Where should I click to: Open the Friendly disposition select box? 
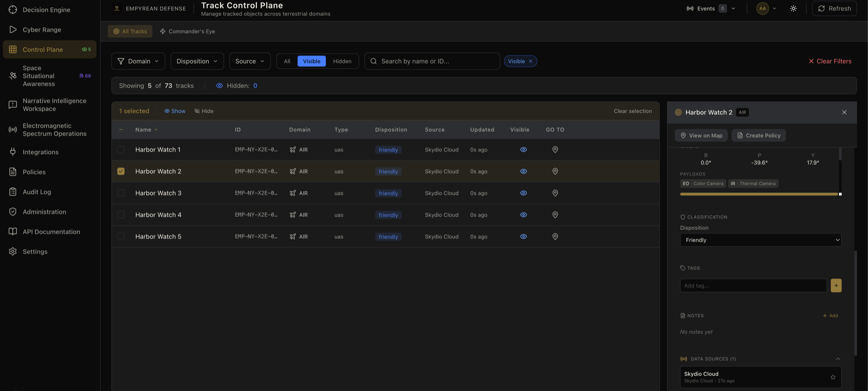tap(760, 240)
